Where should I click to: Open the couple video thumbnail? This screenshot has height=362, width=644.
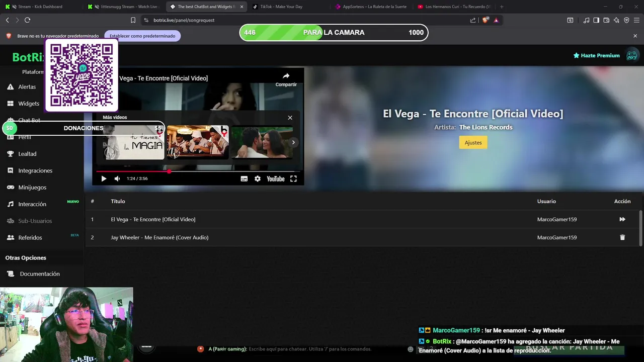(x=262, y=142)
